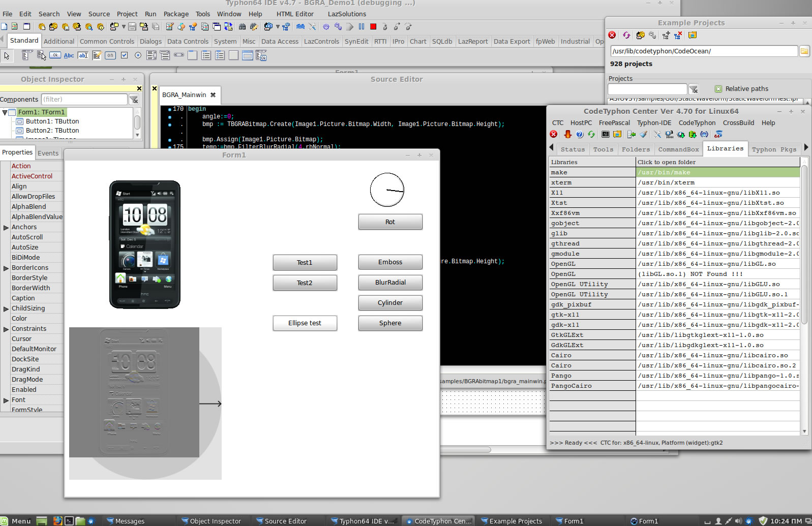Select the TMemo component icon in the palette
Screen dimensions: 812x526
coord(97,55)
